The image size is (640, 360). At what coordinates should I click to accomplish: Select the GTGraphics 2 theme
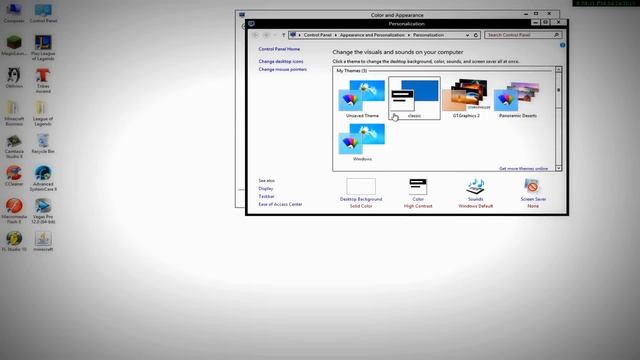[466, 98]
